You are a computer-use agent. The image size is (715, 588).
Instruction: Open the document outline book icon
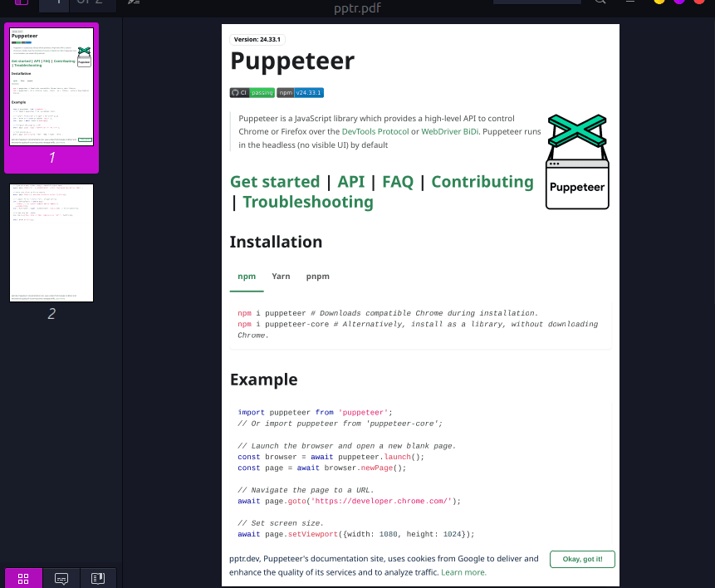98,578
